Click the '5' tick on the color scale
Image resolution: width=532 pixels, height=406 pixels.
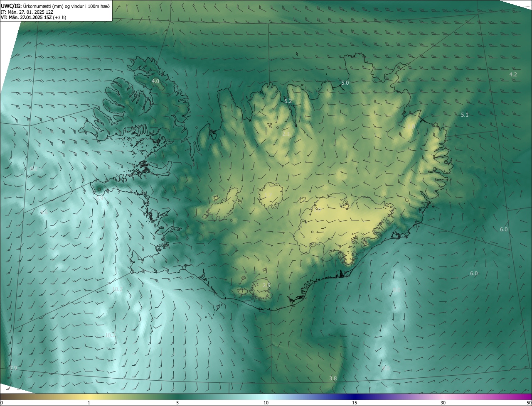[177, 403]
